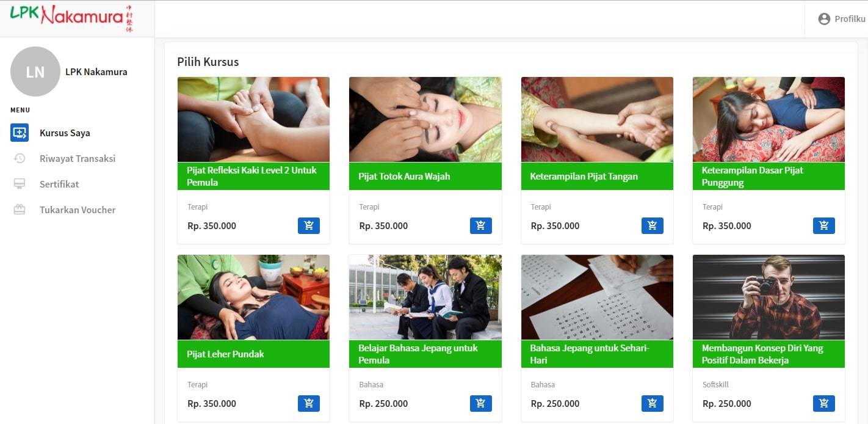Click the LN avatar circle
This screenshot has width=868, height=424.
pyautogui.click(x=35, y=71)
